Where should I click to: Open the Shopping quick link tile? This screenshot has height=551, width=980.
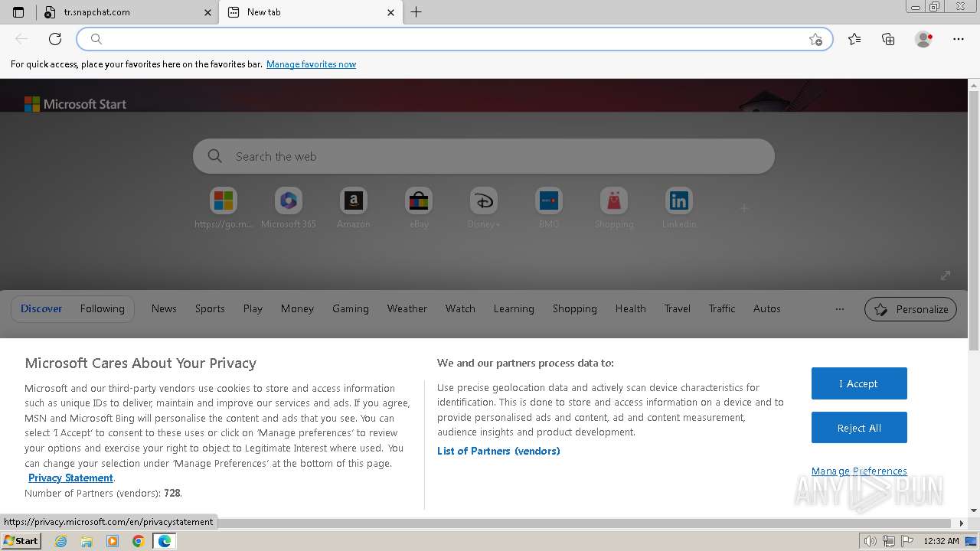(614, 208)
